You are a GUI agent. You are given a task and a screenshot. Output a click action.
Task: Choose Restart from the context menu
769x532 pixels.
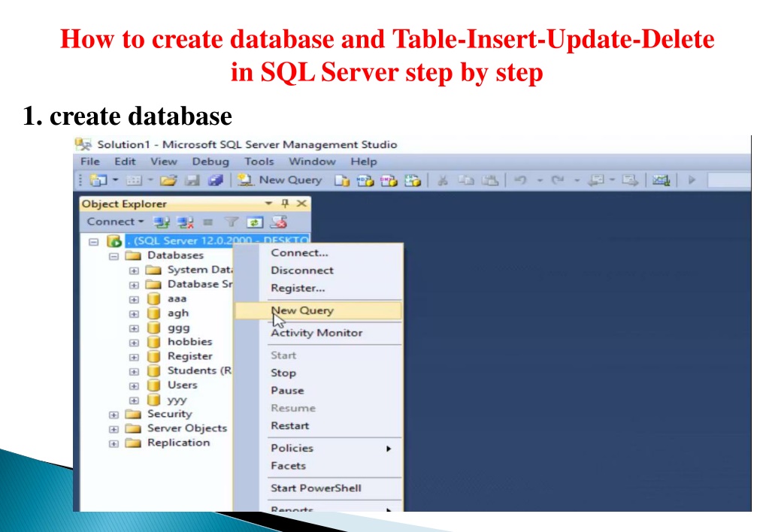(319, 425)
